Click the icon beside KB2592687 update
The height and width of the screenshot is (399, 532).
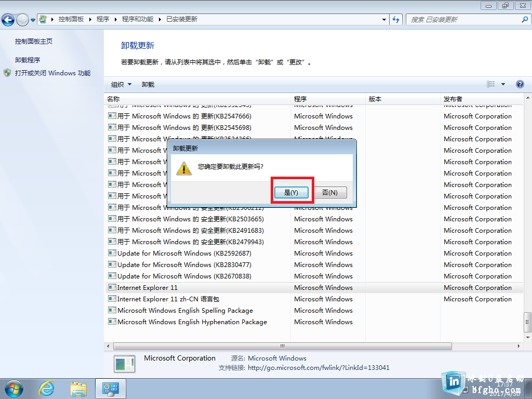click(112, 253)
